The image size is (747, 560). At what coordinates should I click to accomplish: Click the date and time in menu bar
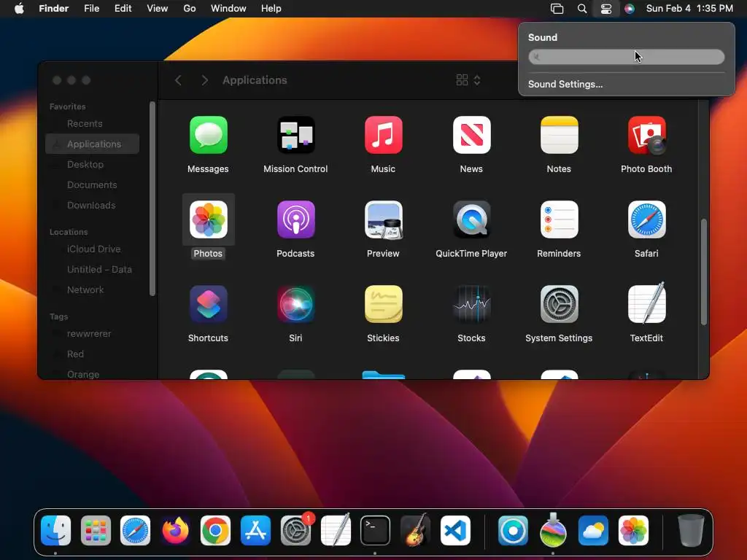[689, 9]
